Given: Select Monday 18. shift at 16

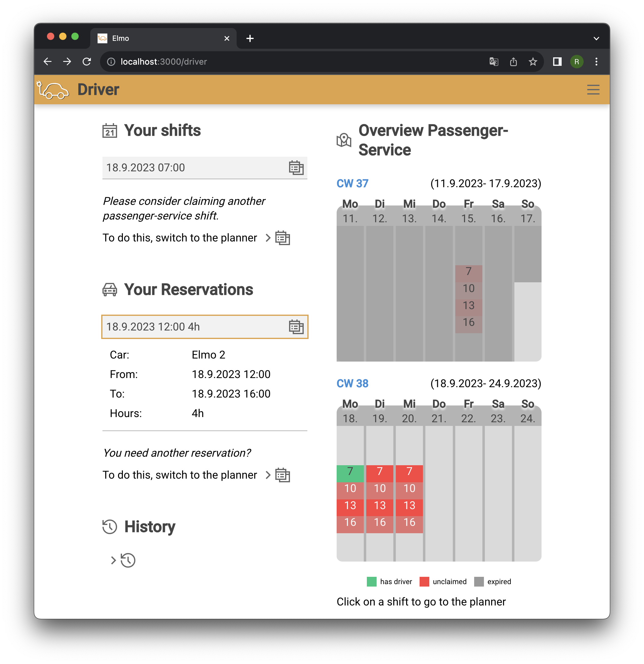Looking at the screenshot, I should point(350,524).
